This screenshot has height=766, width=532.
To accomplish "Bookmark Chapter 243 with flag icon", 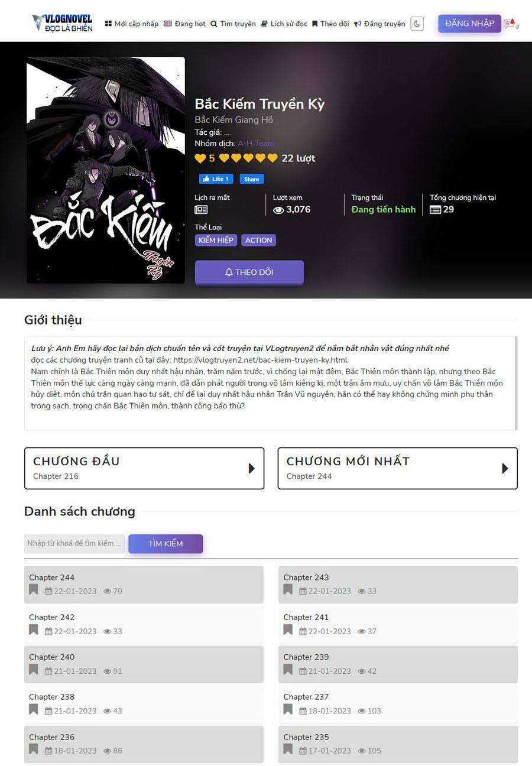I will coord(288,590).
